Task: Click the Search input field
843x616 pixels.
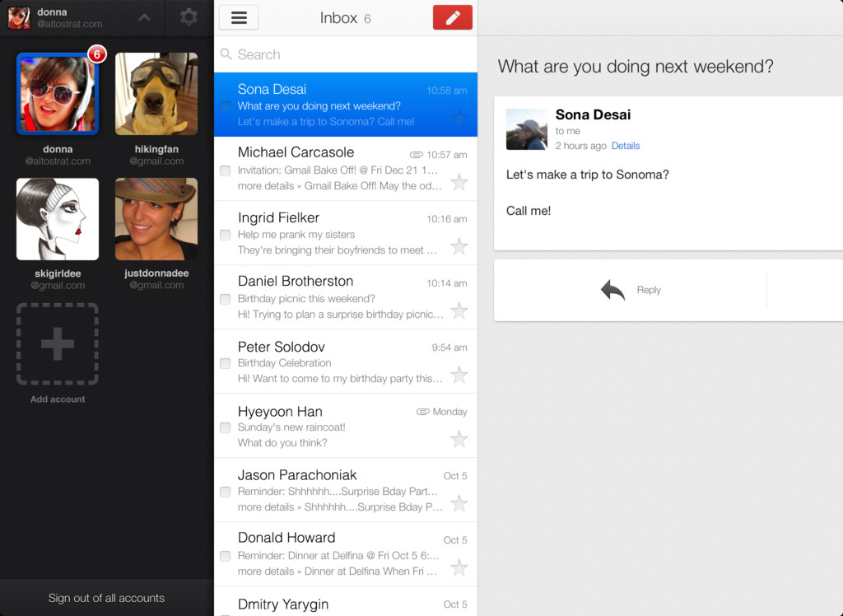Action: click(346, 54)
